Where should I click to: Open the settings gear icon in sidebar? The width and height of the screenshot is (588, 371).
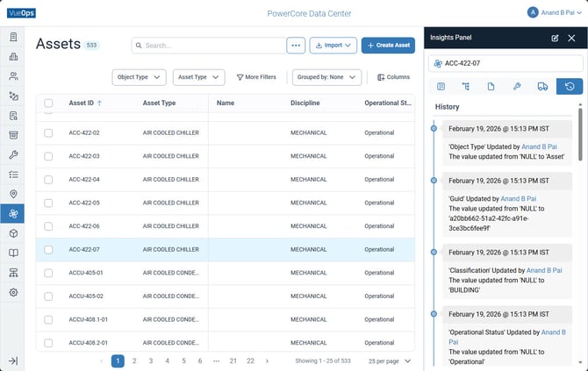(x=13, y=292)
